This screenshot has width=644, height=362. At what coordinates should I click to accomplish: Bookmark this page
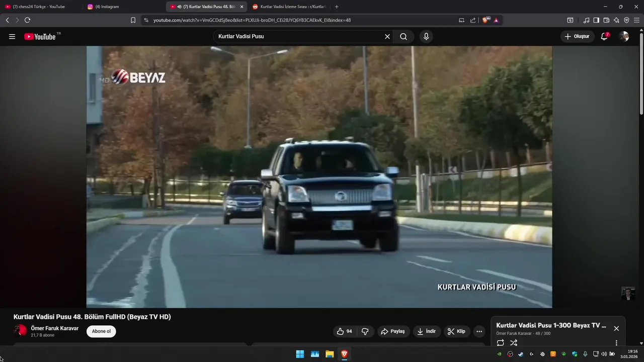133,20
